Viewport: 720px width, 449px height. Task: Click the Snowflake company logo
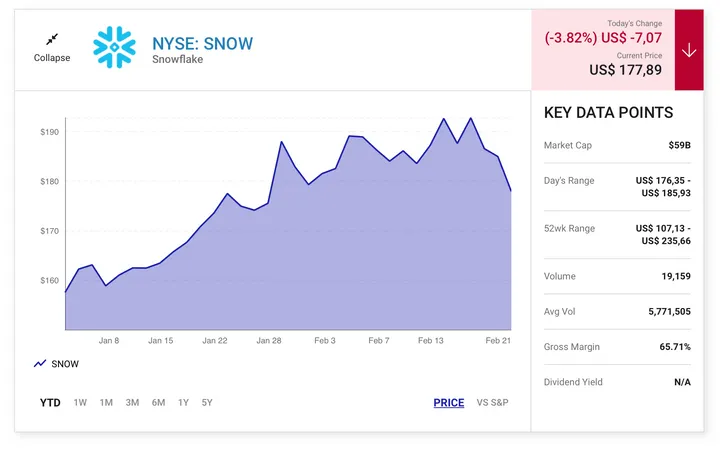pos(114,46)
